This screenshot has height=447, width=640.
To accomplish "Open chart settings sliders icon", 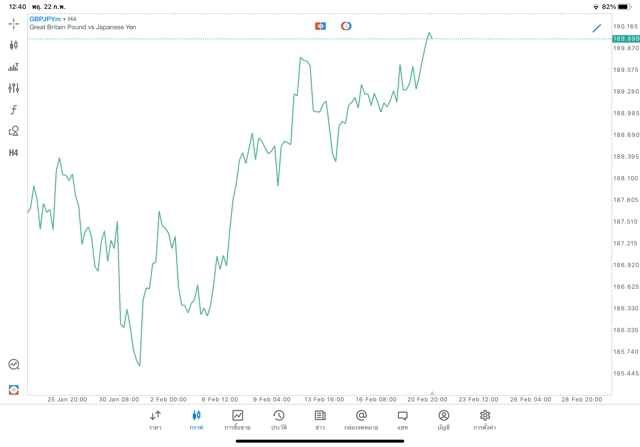I will coord(13,88).
